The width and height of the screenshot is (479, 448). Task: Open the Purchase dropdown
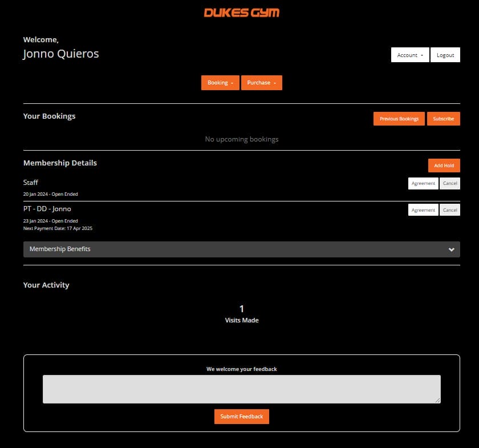tap(261, 83)
